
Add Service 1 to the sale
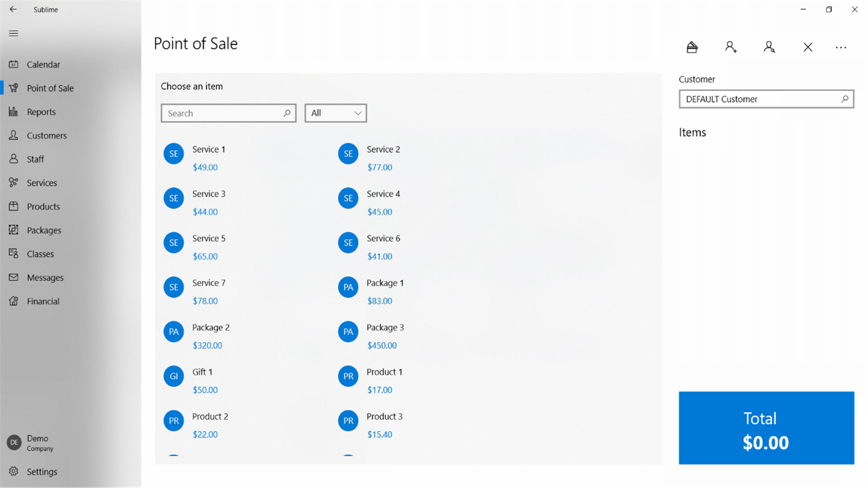click(x=208, y=158)
